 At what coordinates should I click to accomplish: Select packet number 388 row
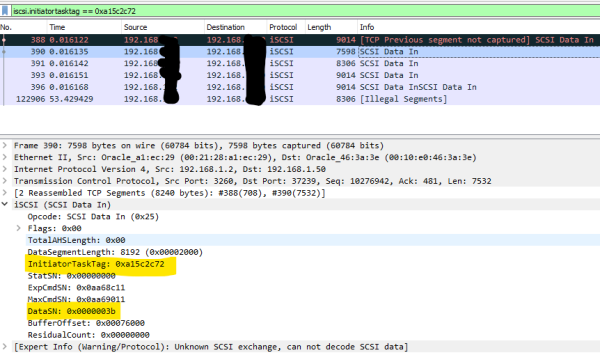click(x=300, y=40)
